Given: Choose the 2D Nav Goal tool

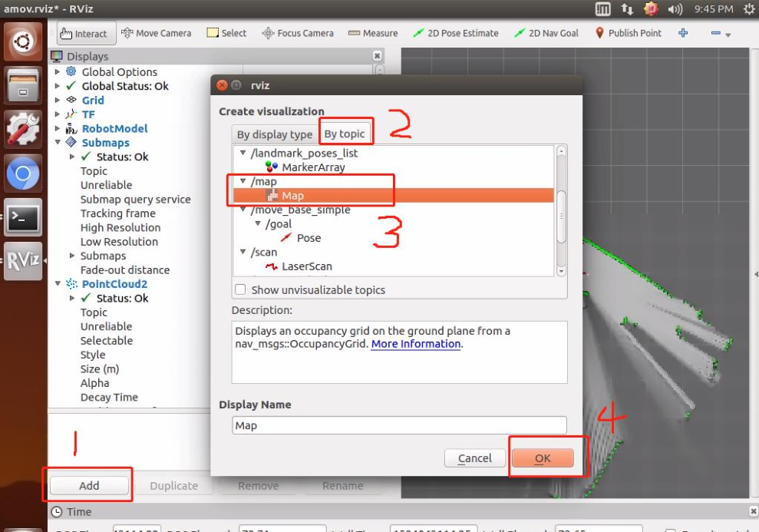Looking at the screenshot, I should pos(546,33).
